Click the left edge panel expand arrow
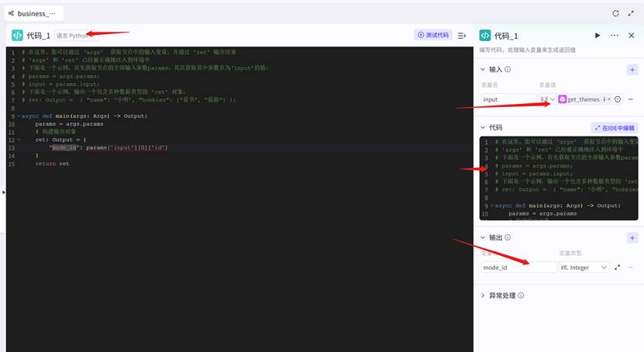 (x=3, y=192)
